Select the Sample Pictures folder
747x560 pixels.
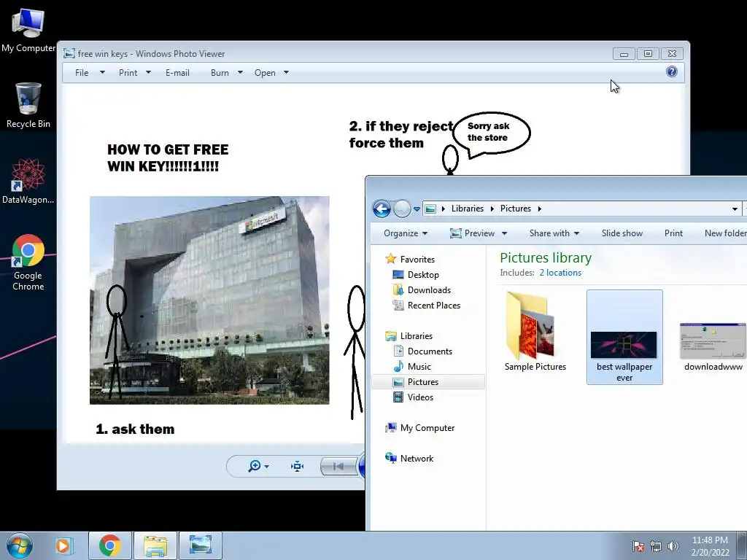[x=535, y=332]
